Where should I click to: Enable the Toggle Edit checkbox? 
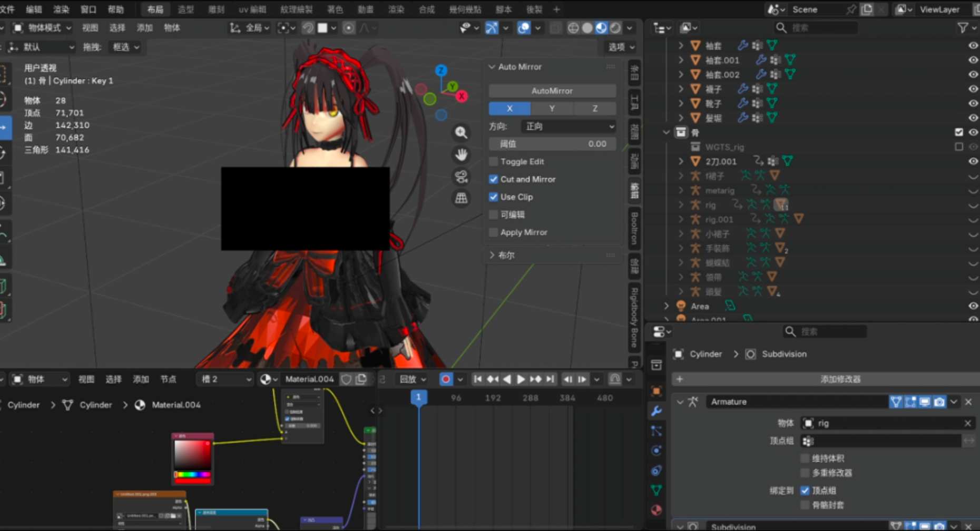(494, 162)
